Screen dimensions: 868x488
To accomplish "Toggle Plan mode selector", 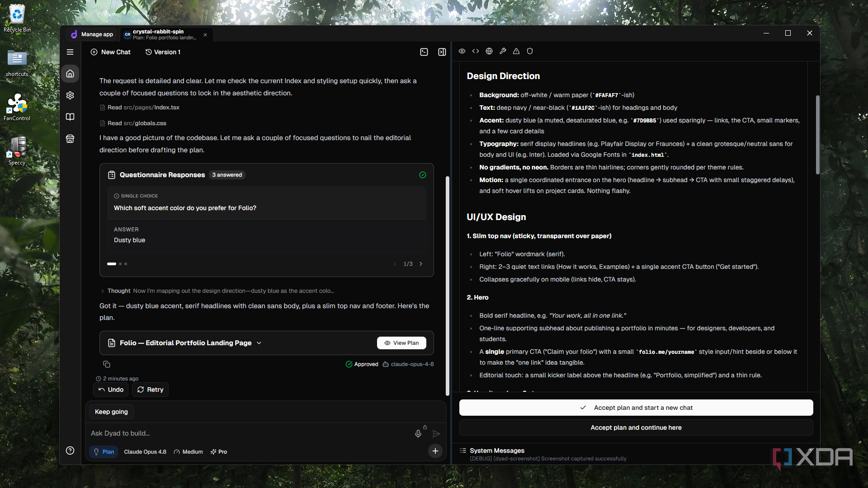I will point(104,452).
